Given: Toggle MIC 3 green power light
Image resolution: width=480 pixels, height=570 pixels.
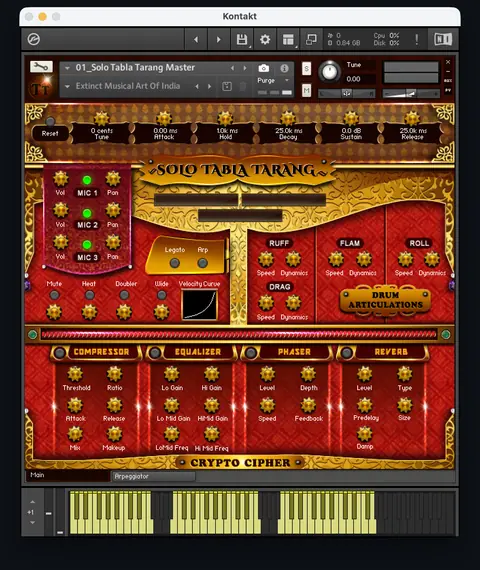Looking at the screenshot, I should (87, 245).
